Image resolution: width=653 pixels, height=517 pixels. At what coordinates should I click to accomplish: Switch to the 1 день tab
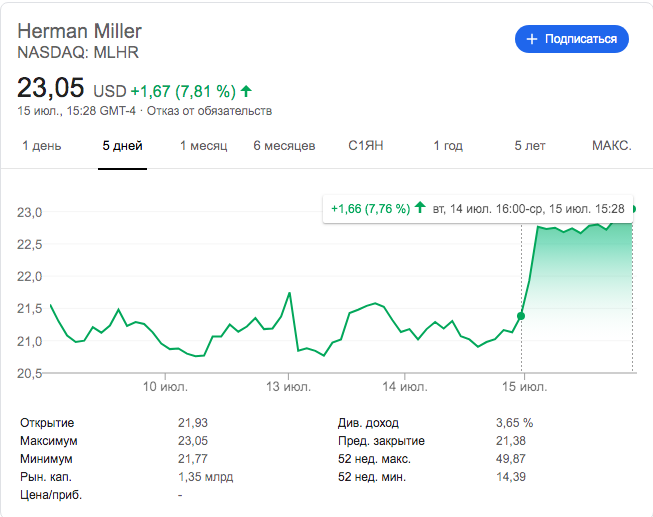tap(42, 146)
